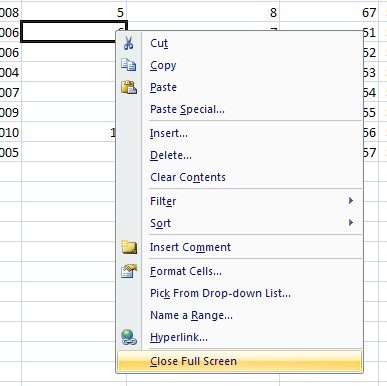Screen dimensions: 387x386
Task: Choose Copy from the context menu
Action: 239,65
